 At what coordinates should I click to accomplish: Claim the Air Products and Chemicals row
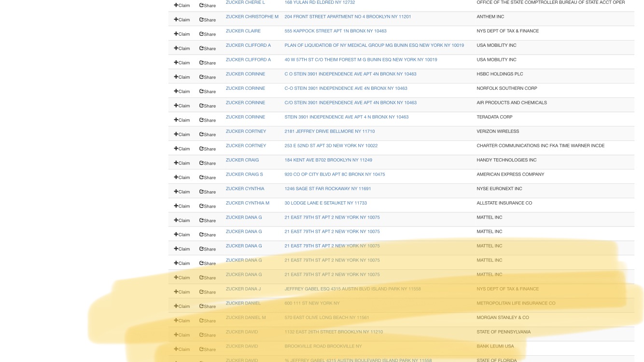point(182,106)
